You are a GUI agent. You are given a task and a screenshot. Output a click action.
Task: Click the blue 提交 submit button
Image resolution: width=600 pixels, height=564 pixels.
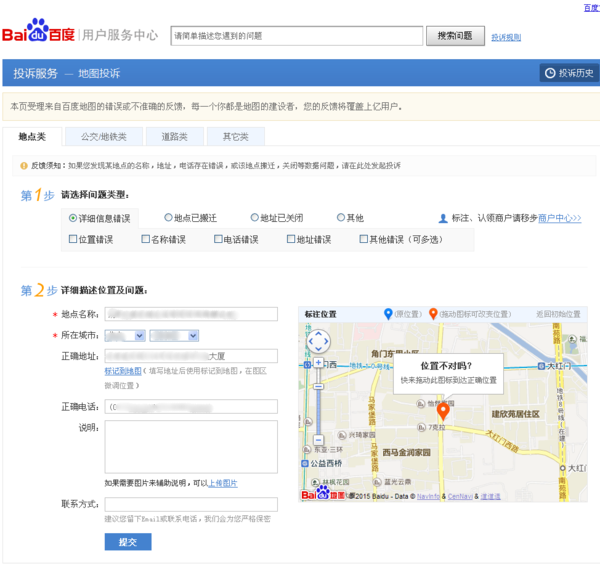coord(128,542)
